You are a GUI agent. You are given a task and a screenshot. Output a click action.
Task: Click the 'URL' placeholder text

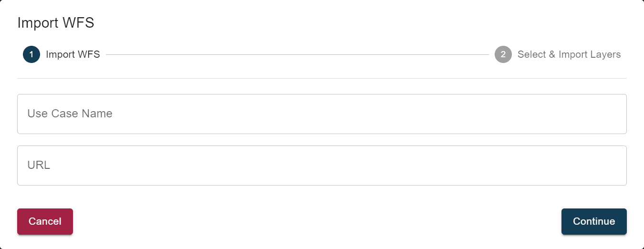coord(39,166)
